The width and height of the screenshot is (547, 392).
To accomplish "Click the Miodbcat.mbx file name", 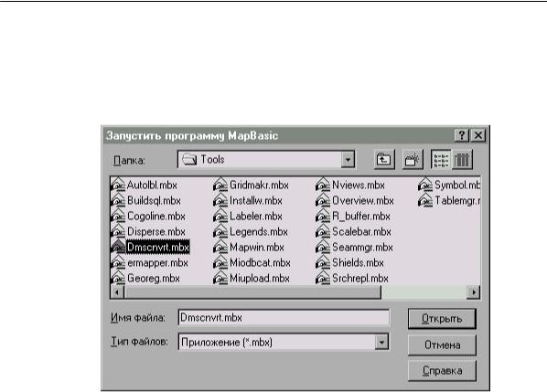I will click(260, 263).
